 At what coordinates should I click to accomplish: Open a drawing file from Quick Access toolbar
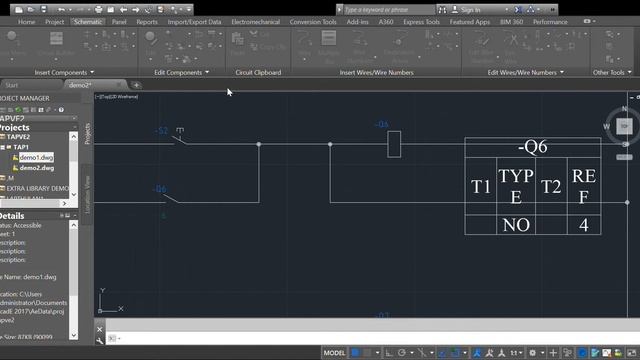point(31,9)
